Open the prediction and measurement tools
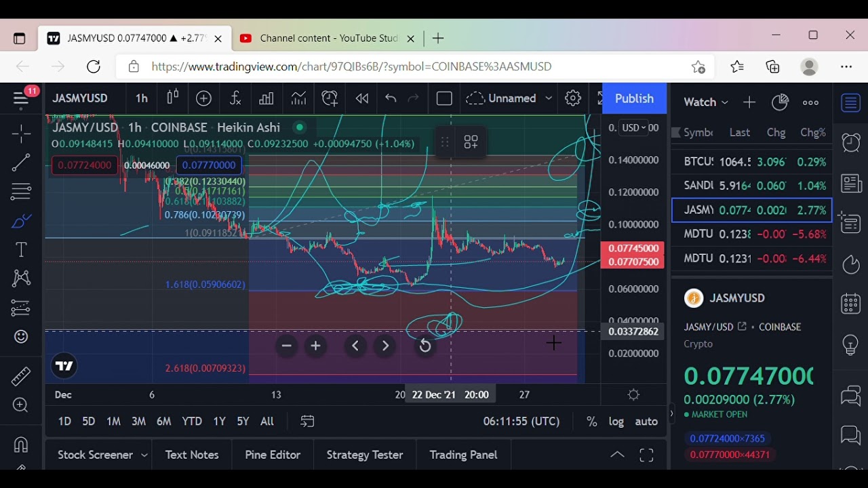 [x=21, y=308]
